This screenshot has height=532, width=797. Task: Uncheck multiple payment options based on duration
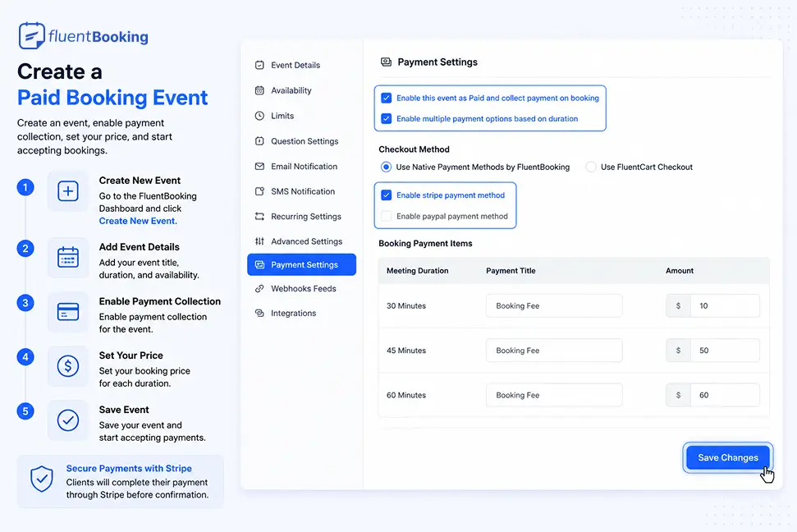tap(387, 118)
